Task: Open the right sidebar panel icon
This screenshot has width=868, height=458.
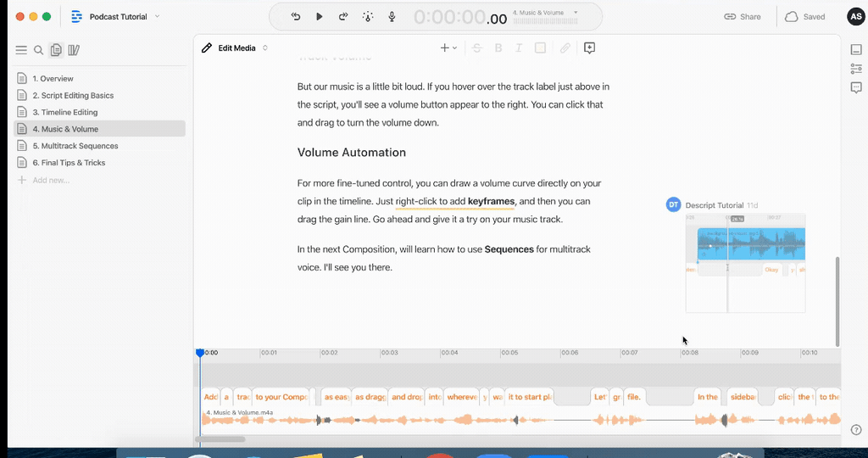Action: click(x=856, y=50)
